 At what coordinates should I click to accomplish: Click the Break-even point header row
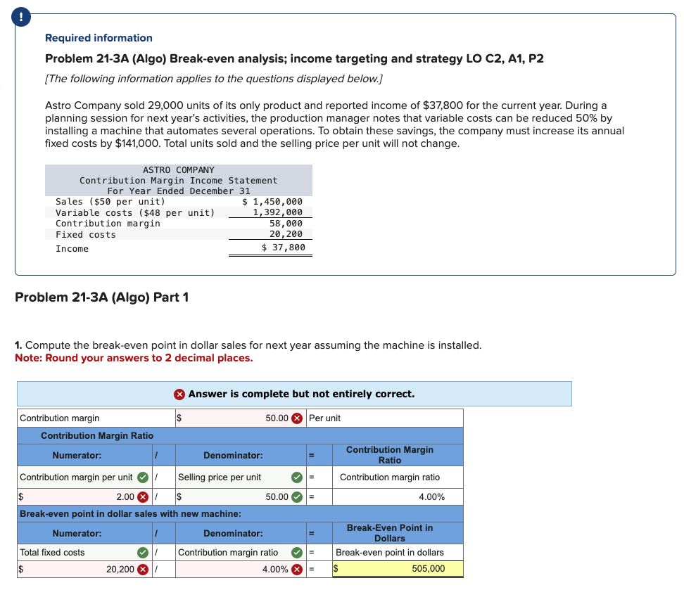[127, 514]
